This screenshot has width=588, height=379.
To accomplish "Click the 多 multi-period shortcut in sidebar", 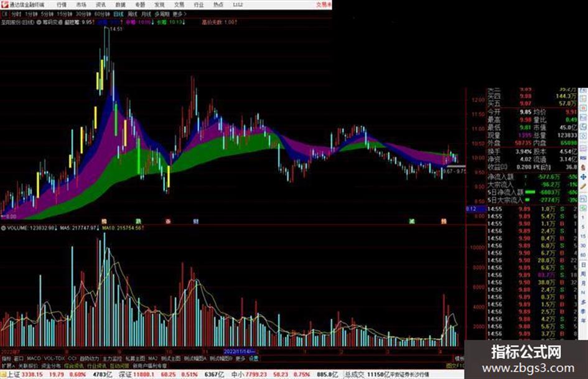I will point(583,302).
